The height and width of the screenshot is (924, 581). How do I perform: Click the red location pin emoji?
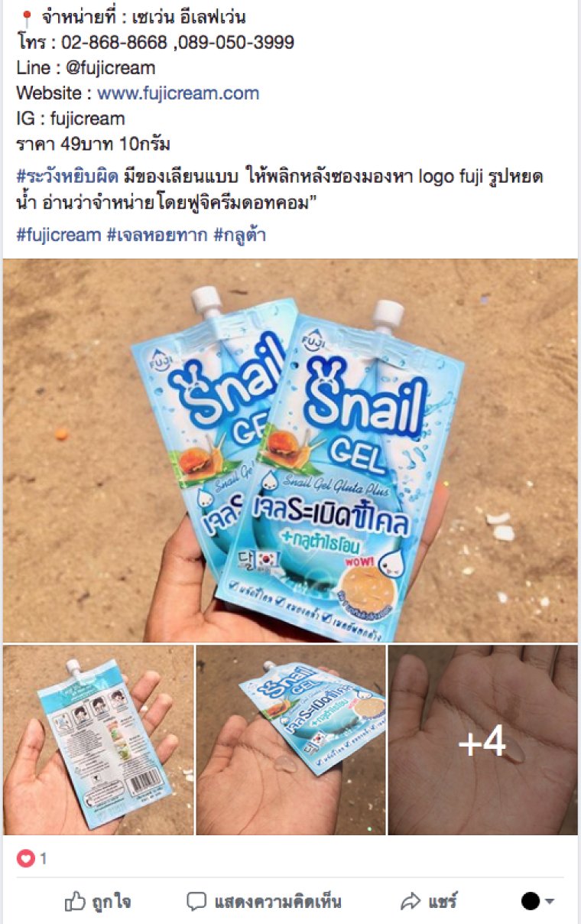(x=25, y=17)
